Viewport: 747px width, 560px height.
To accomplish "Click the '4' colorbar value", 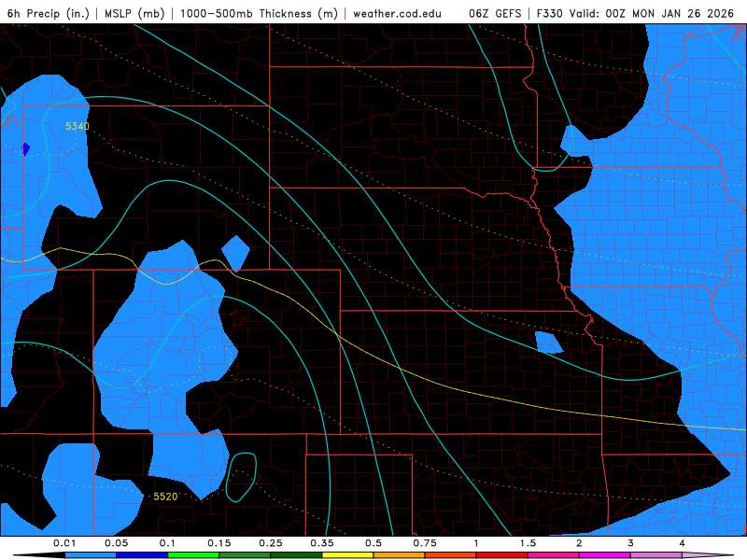I will pyautogui.click(x=683, y=543).
